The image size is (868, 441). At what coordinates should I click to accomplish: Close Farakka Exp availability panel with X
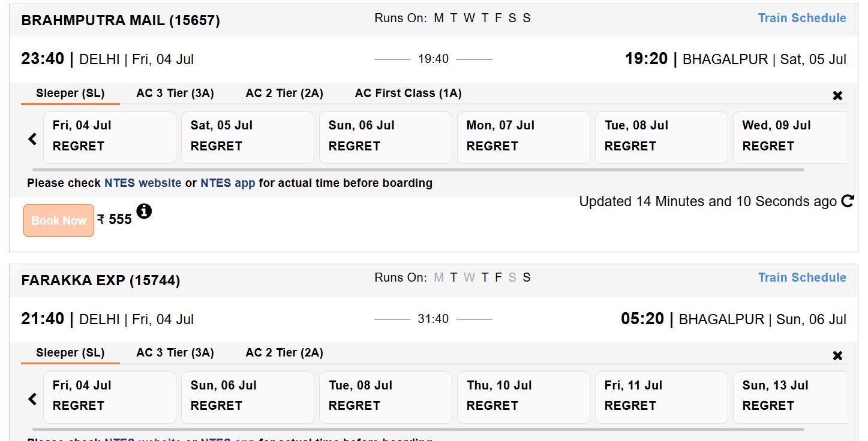pos(837,356)
